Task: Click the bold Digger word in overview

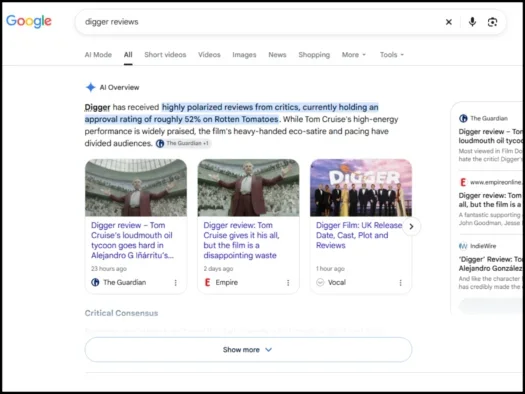Action: [x=97, y=107]
